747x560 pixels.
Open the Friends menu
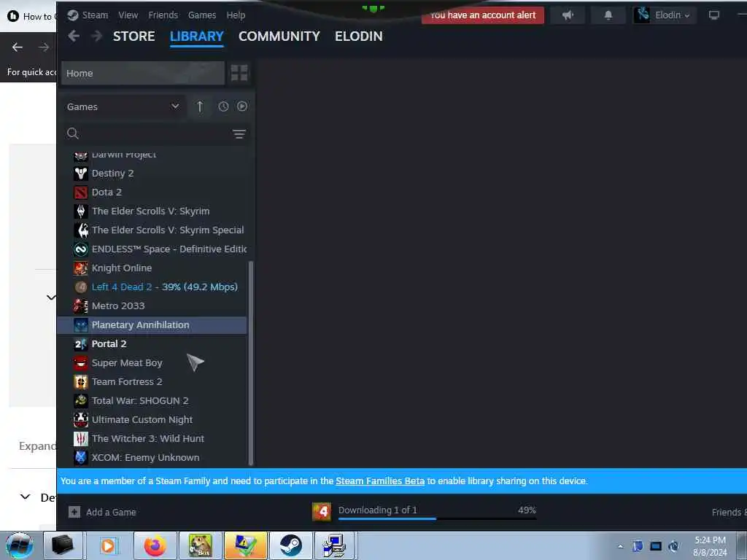[163, 15]
